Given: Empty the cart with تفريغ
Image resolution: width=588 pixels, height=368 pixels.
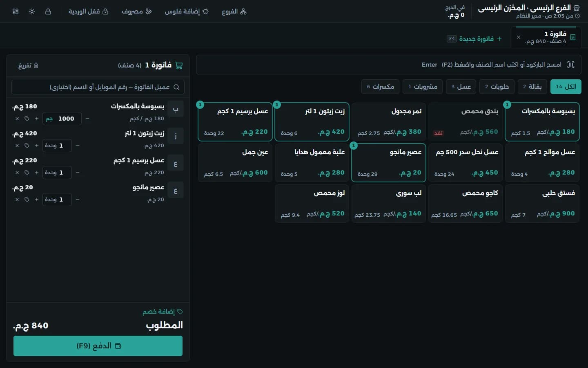Looking at the screenshot, I should [x=28, y=65].
